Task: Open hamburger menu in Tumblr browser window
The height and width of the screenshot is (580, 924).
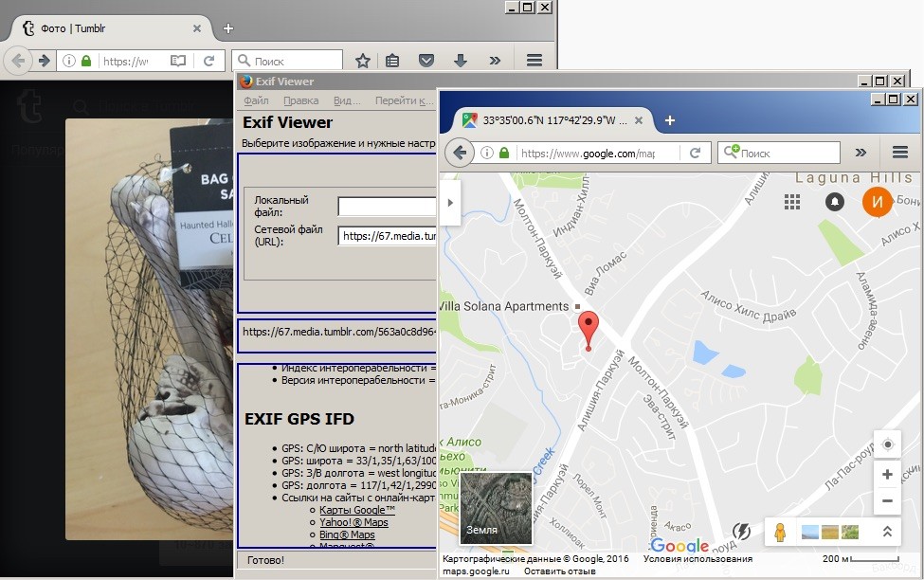Action: 534,60
